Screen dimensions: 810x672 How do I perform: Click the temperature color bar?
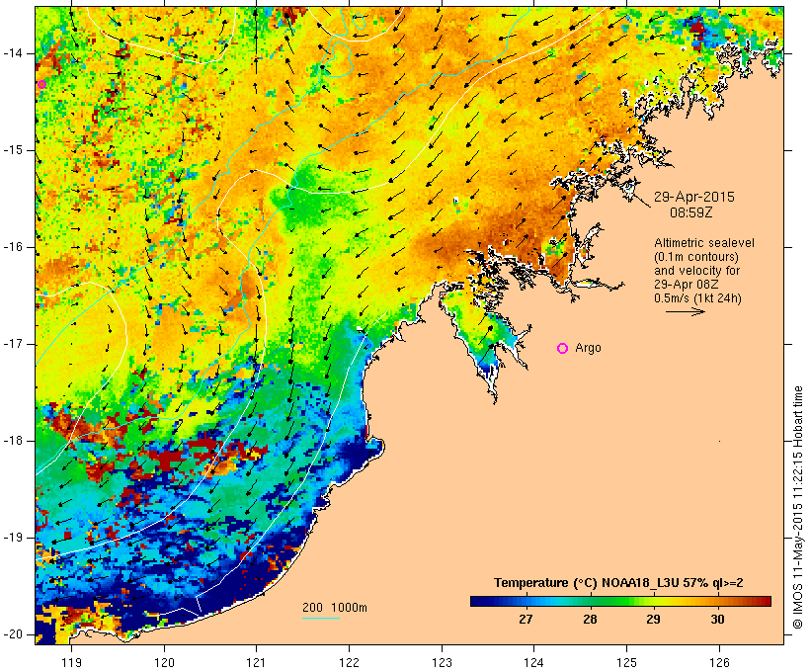[x=620, y=601]
